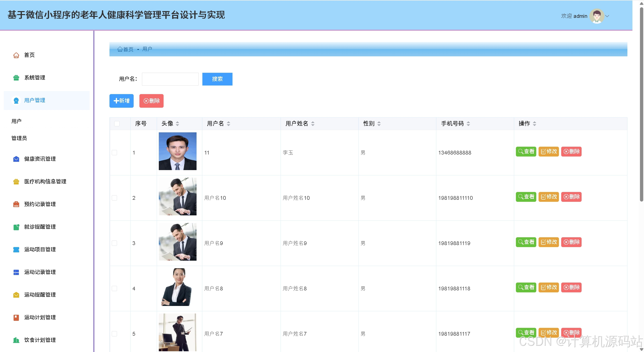Click 删除 for user 李玉
Image resolution: width=644 pixels, height=352 pixels.
pyautogui.click(x=571, y=151)
